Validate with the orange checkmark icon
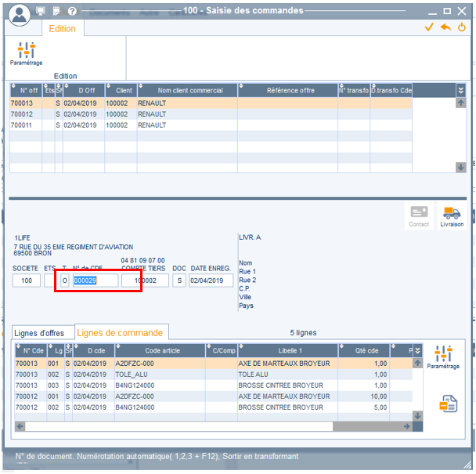 coord(428,27)
